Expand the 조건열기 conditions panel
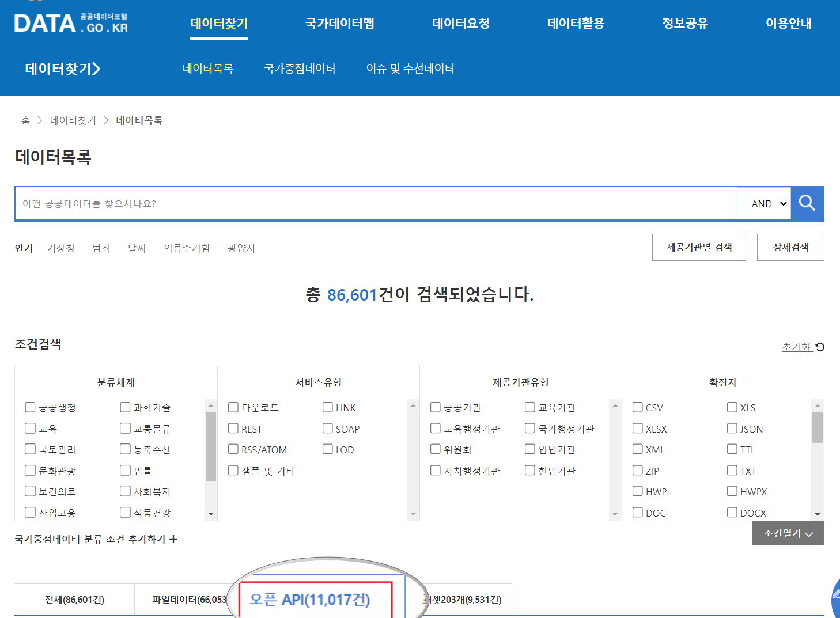This screenshot has height=618, width=840. pyautogui.click(x=788, y=533)
